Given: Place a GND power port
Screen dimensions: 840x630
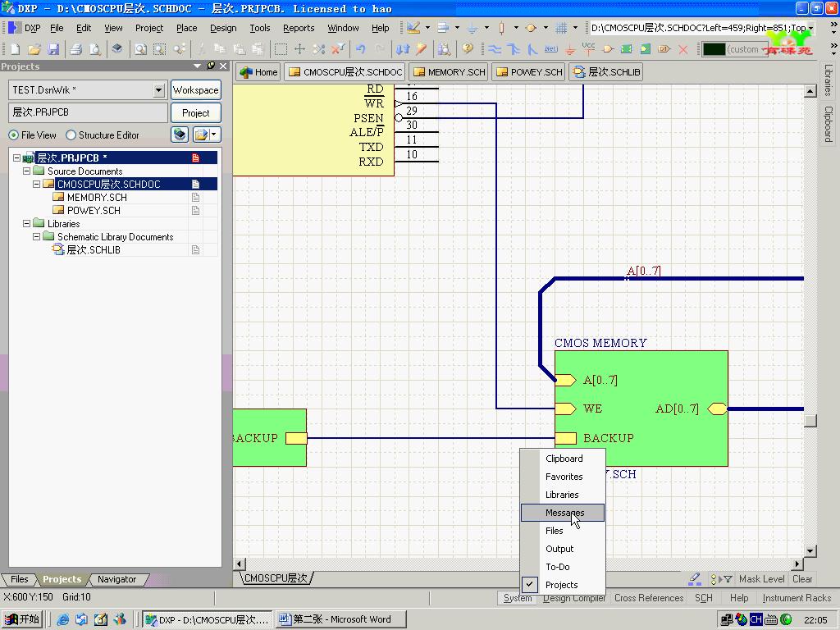Looking at the screenshot, I should coord(570,49).
